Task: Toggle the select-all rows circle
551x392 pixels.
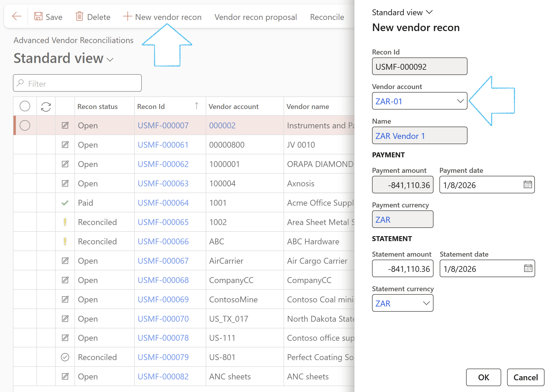Action: point(25,106)
